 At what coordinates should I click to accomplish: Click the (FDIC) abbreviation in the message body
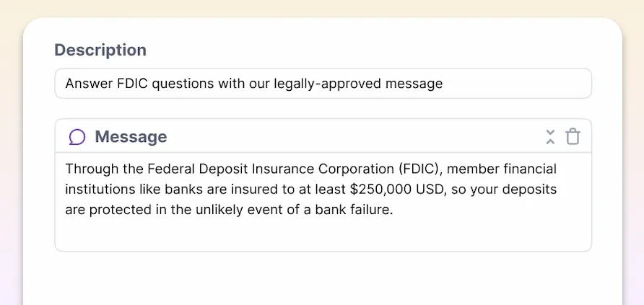(x=417, y=169)
